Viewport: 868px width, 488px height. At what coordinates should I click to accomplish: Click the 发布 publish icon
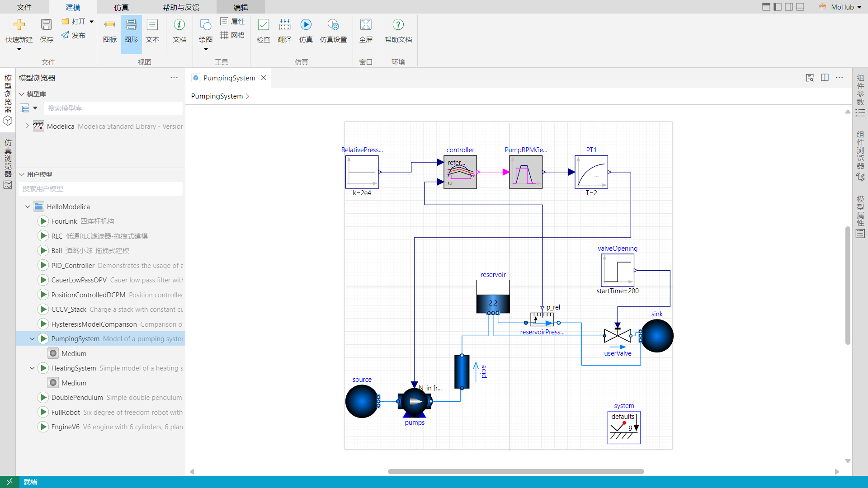click(x=73, y=35)
